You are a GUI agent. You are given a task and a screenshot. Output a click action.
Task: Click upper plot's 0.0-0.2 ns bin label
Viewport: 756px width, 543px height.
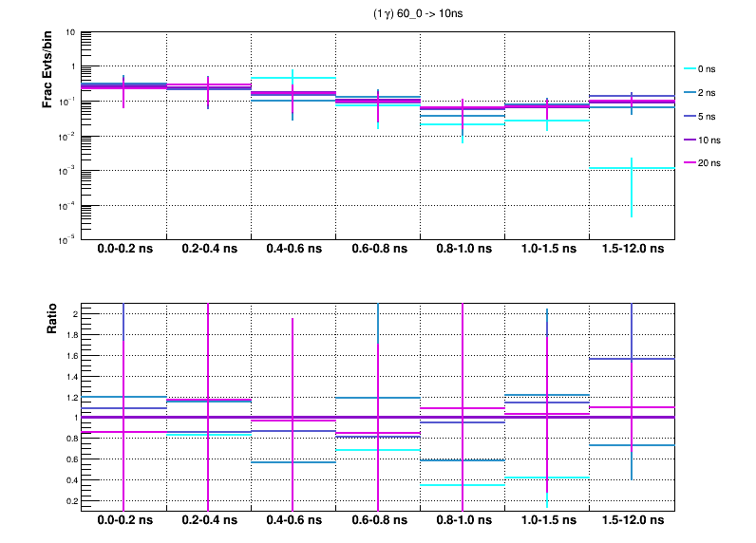[124, 251]
